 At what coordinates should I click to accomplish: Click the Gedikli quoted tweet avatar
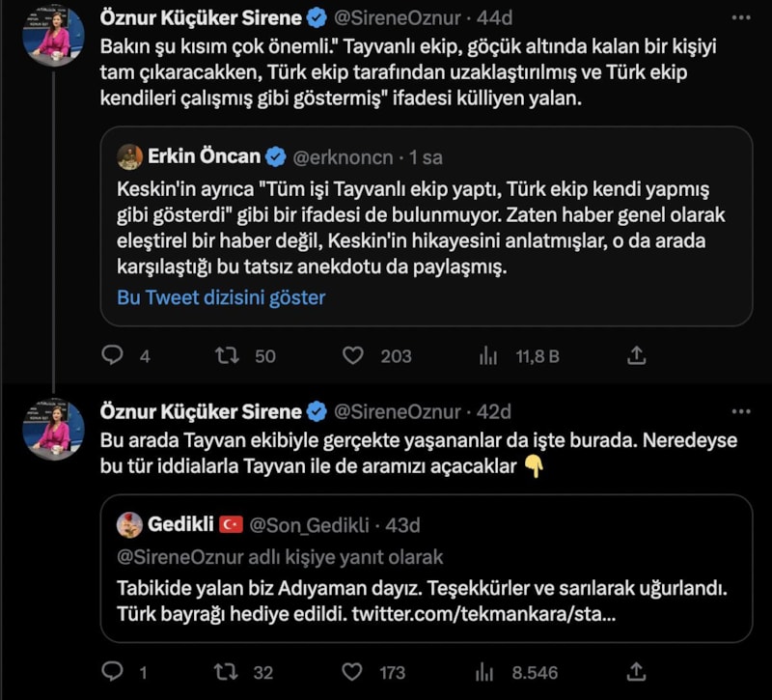[130, 525]
